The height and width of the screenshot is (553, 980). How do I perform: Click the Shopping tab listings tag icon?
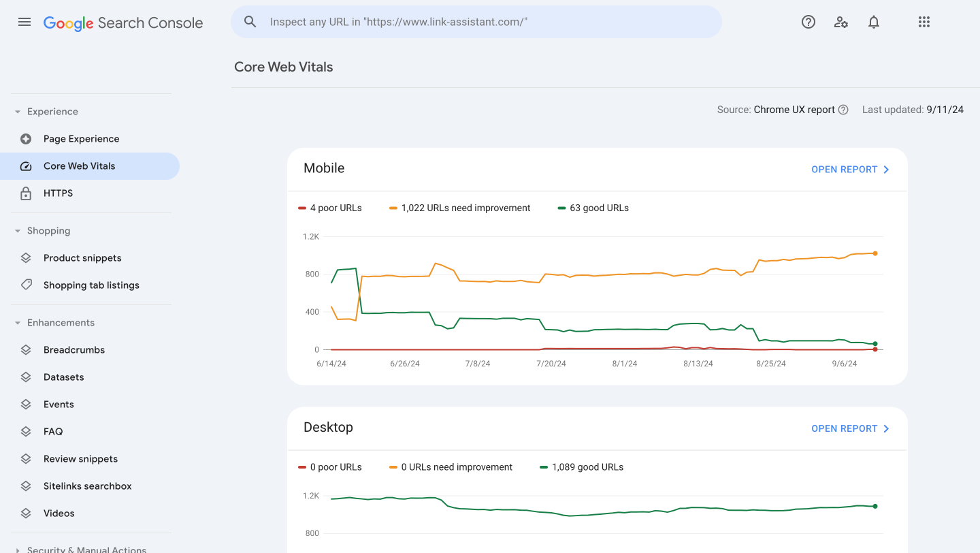click(x=26, y=285)
